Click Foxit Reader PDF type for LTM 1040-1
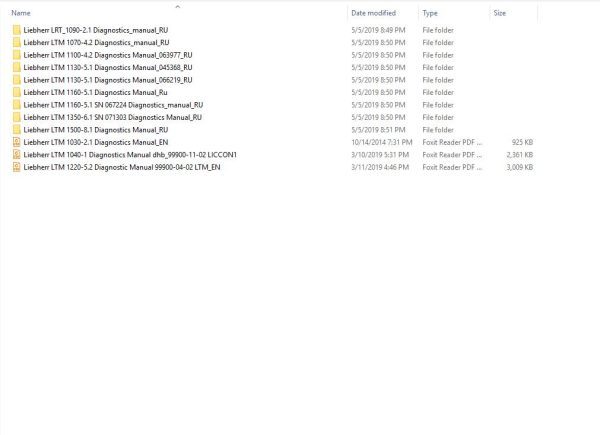The image size is (600, 435). (452, 155)
